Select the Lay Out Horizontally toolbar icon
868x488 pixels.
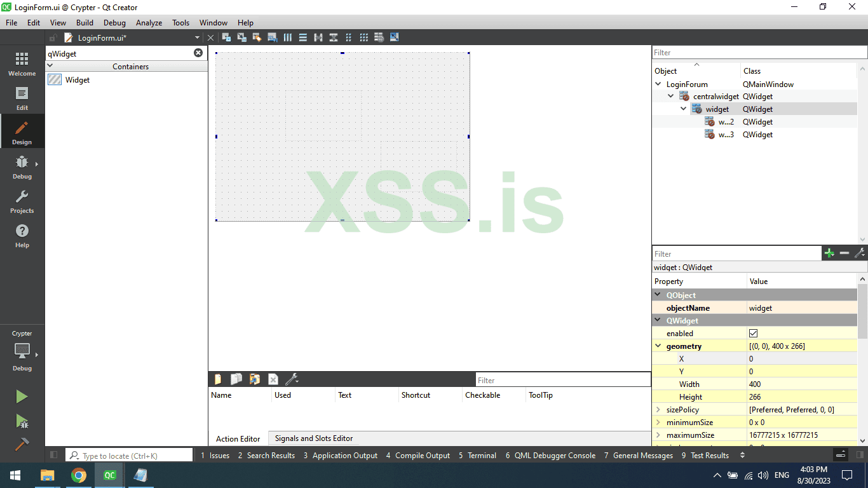pos(287,37)
